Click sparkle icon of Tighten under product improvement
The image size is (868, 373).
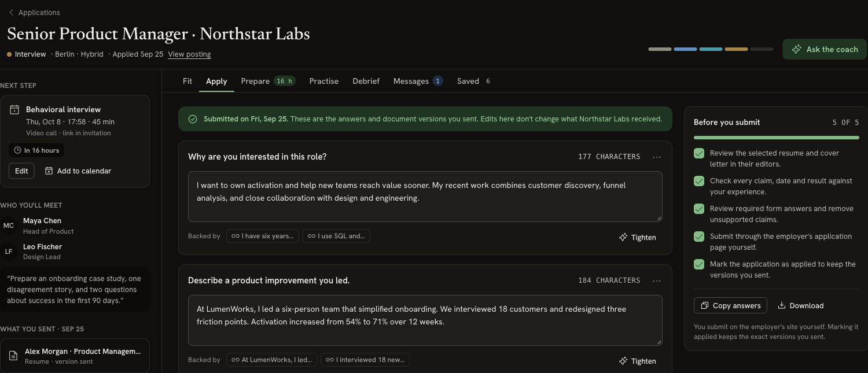pyautogui.click(x=623, y=361)
